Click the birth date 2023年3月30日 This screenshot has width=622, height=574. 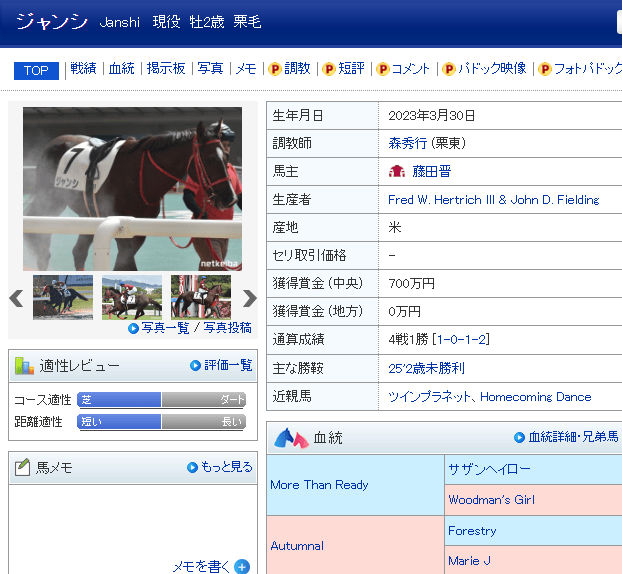click(x=432, y=115)
